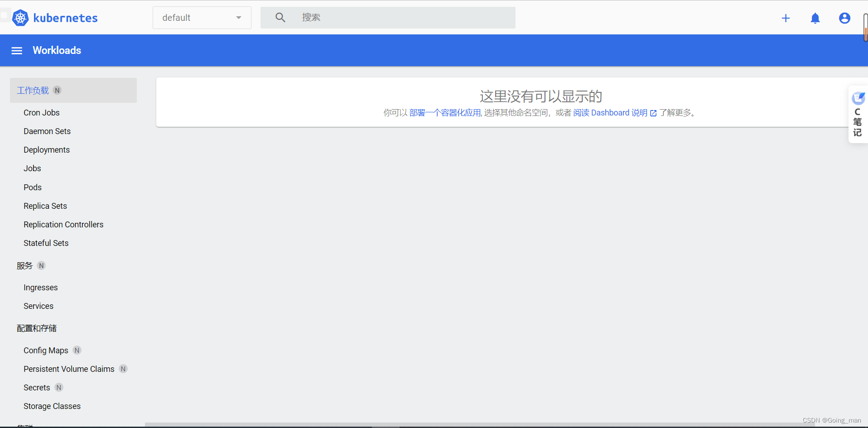Screen dimensions: 868x428
Task: Click the N badge beside 服务
Action: (41, 266)
